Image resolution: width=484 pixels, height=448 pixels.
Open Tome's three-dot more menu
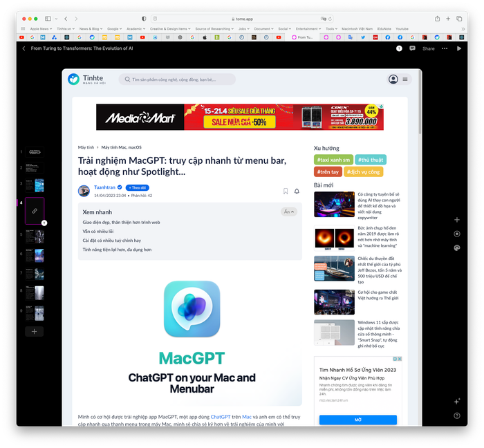(x=445, y=48)
